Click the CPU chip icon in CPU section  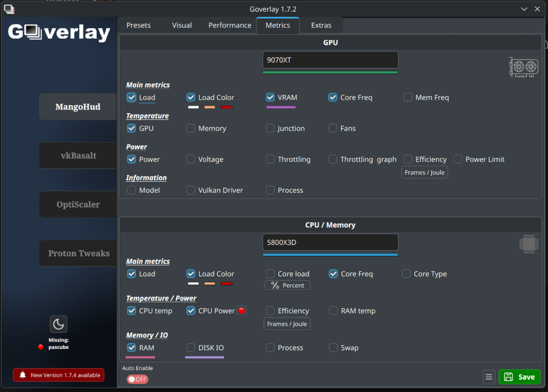coord(529,244)
